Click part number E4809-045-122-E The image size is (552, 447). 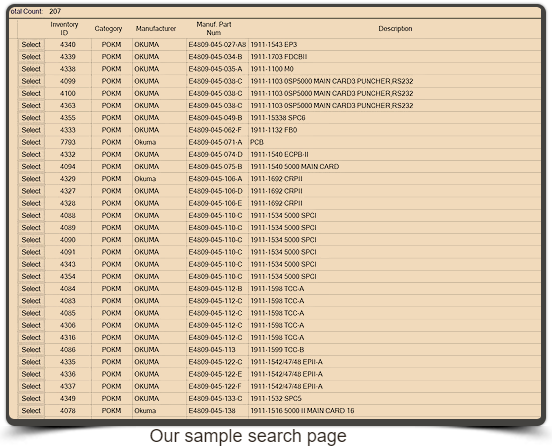(x=215, y=374)
